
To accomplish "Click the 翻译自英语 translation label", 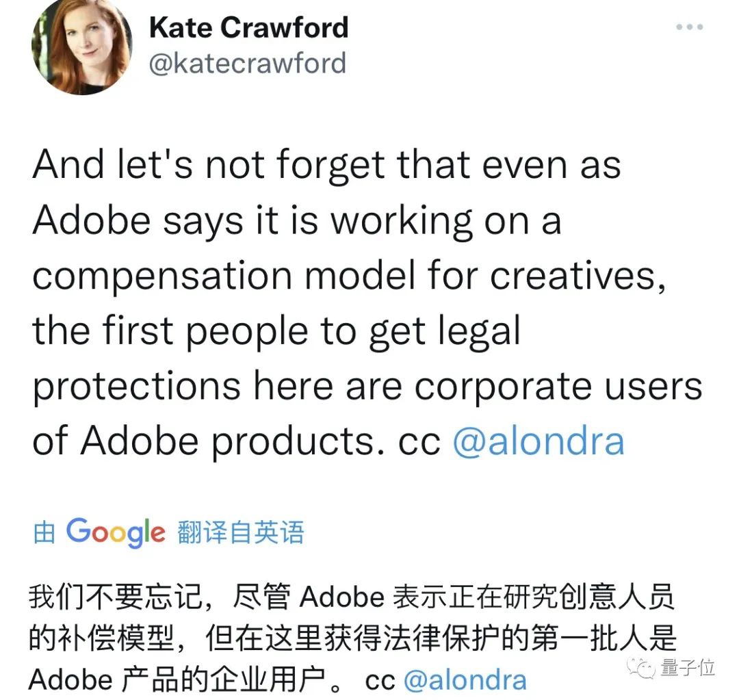I will [x=241, y=532].
